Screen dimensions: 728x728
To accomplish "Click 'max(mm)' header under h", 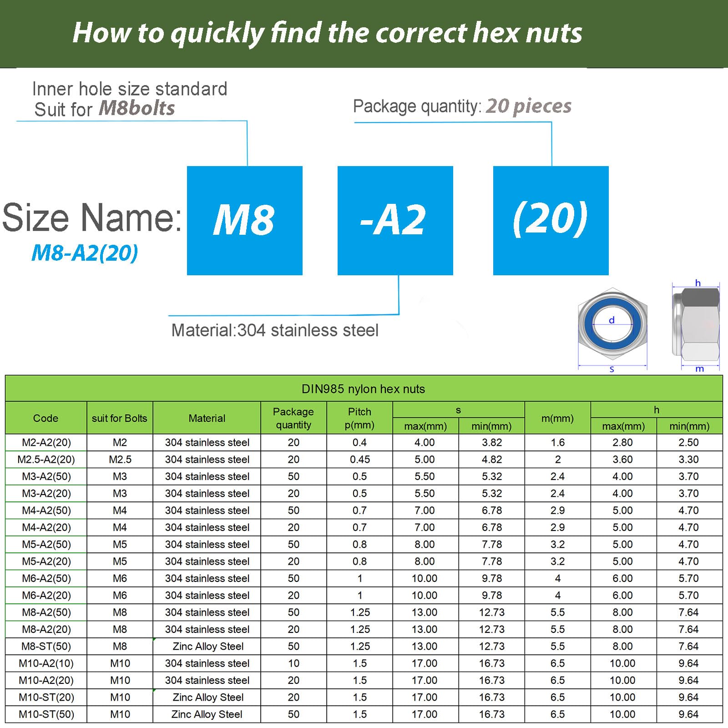I will pos(623,426).
